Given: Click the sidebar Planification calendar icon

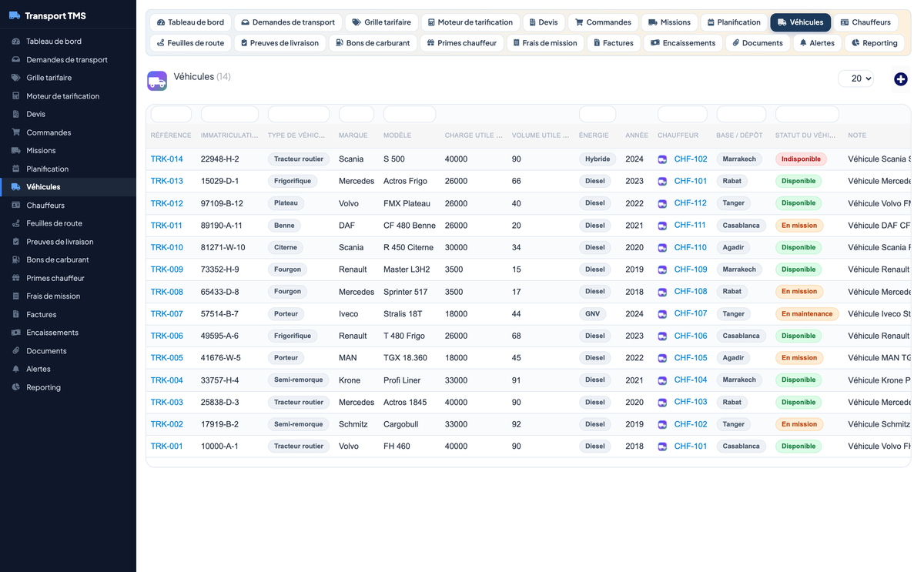Looking at the screenshot, I should coord(16,169).
